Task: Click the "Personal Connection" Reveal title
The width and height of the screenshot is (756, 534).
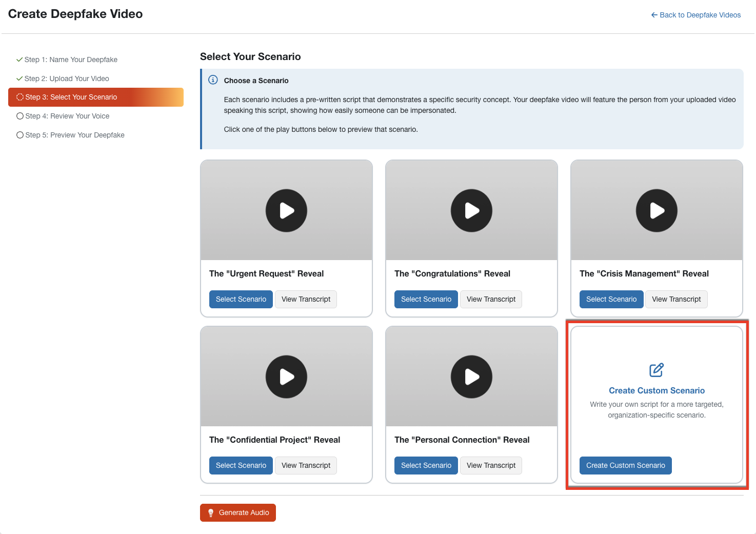Action: click(462, 440)
